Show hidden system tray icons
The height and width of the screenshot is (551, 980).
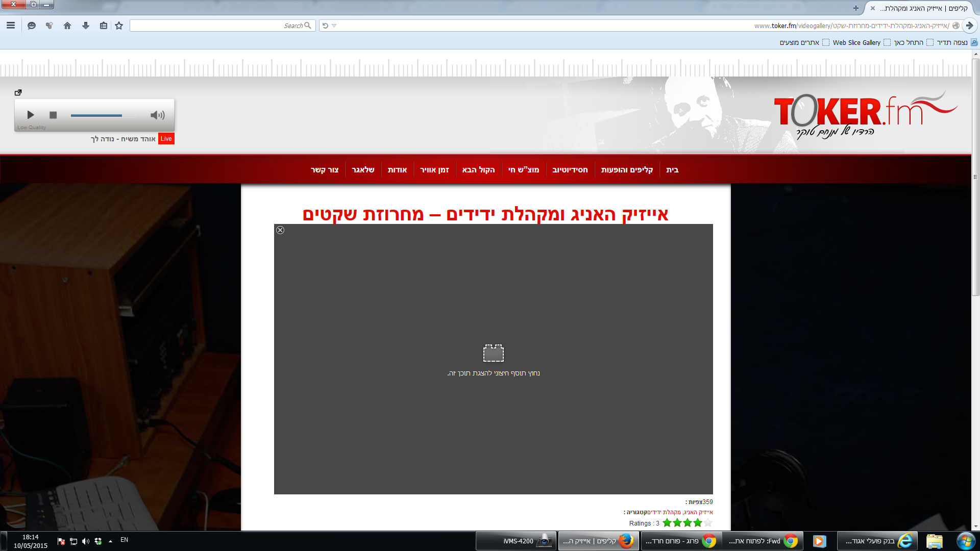110,541
